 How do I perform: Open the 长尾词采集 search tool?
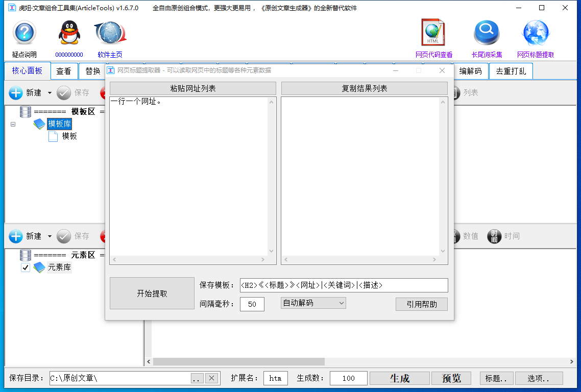coord(487,33)
